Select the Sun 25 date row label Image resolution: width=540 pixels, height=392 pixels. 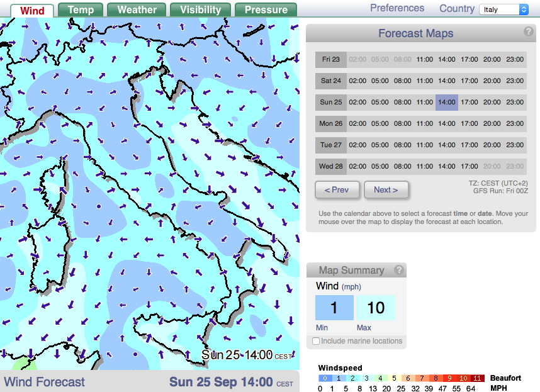click(330, 102)
